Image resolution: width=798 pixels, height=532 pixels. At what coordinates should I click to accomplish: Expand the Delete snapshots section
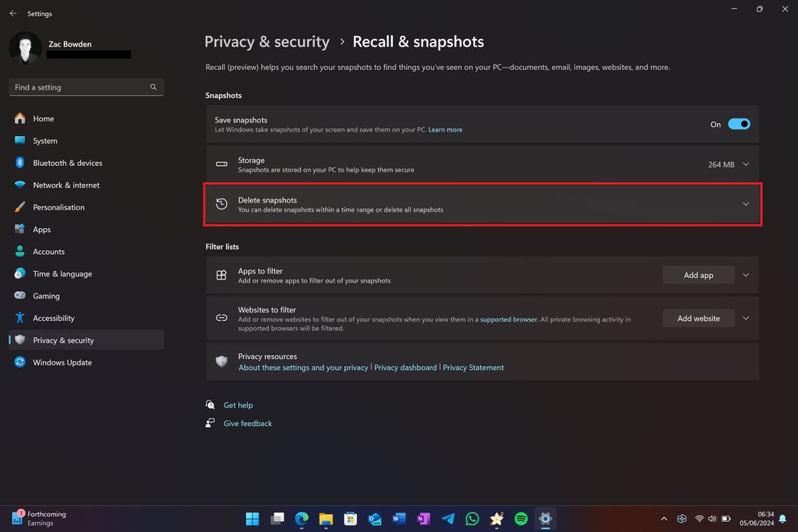tap(744, 204)
